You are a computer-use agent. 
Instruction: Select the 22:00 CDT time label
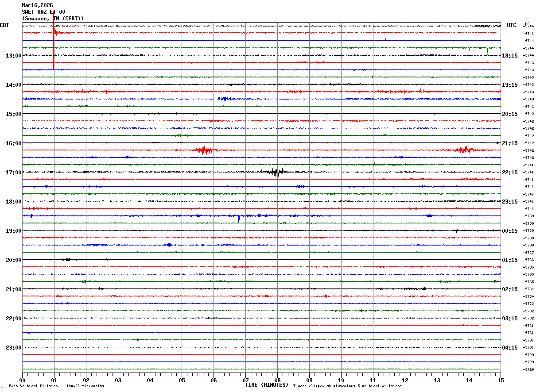point(13,319)
